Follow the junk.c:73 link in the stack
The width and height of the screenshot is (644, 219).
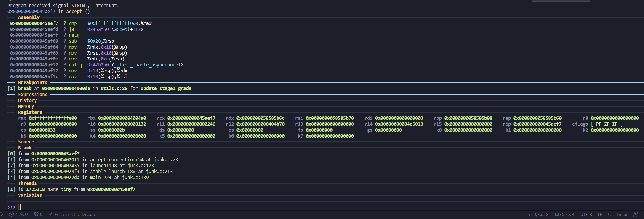coord(166,159)
